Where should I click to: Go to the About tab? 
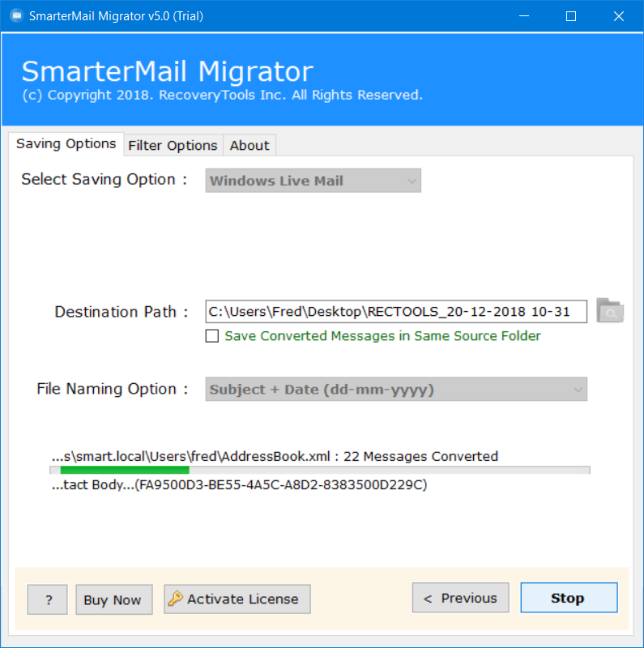click(249, 146)
